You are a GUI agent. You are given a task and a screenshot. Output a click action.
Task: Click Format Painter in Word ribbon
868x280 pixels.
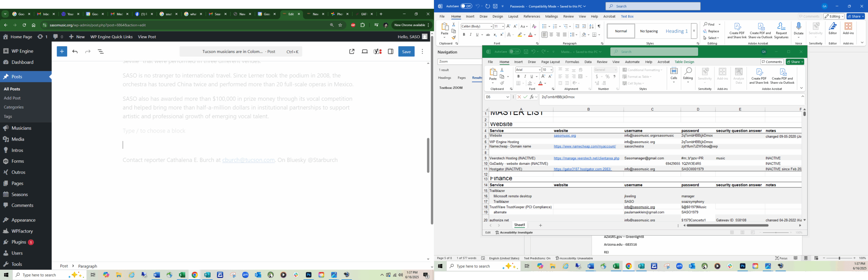(454, 38)
